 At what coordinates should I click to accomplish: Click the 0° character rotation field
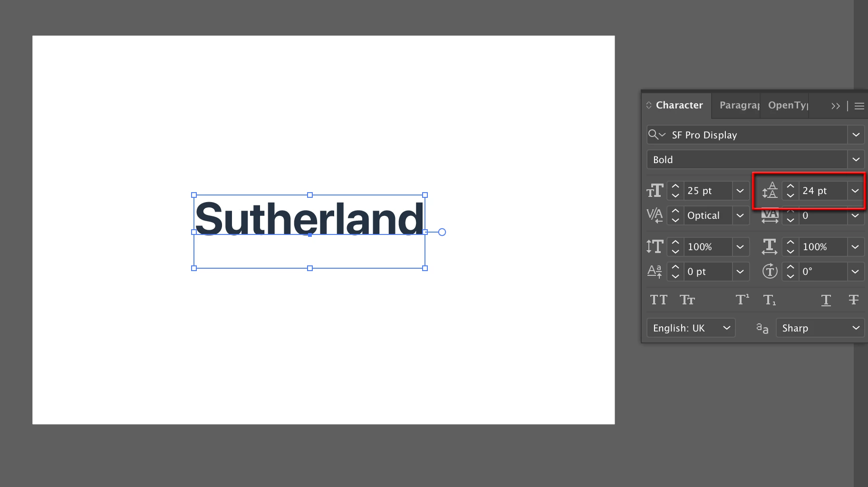822,272
